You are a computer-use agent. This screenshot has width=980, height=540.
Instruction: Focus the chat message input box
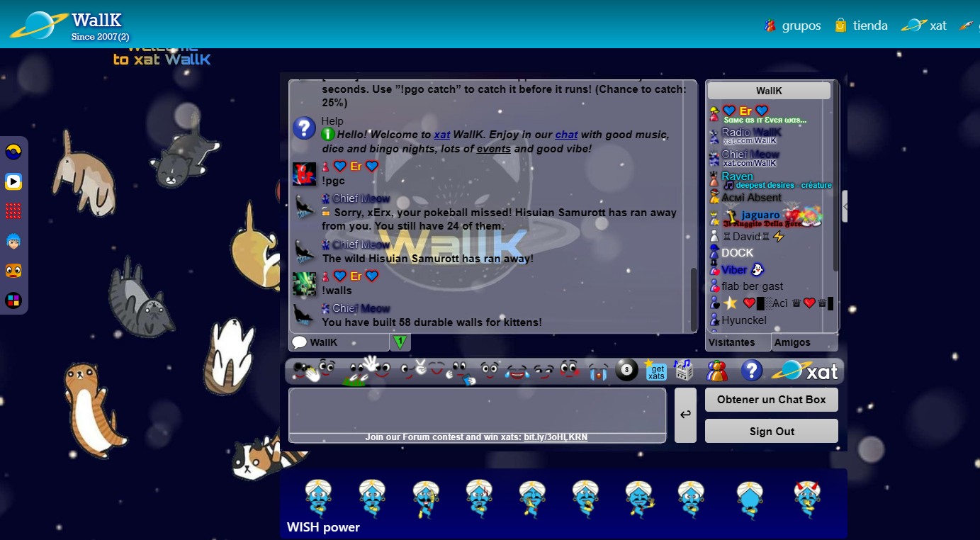coord(477,410)
